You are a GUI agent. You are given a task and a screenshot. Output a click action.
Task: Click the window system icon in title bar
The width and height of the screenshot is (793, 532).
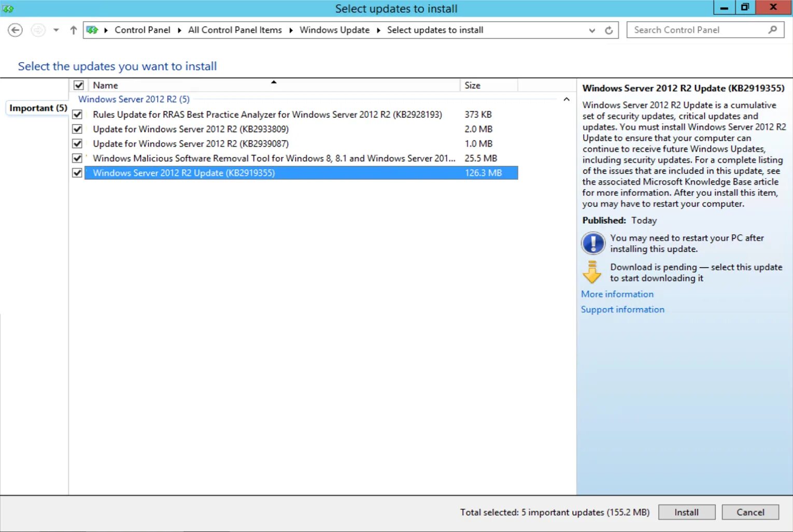8,8
